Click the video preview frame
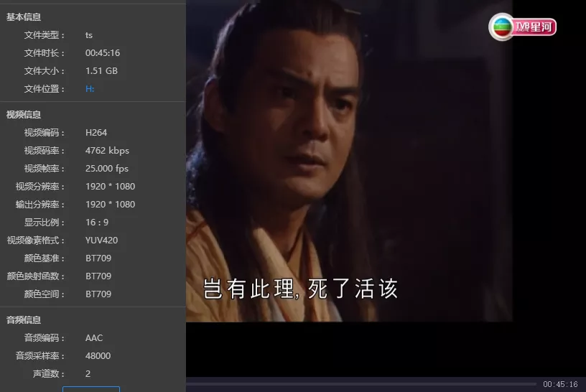This screenshot has height=392, width=586. pyautogui.click(x=349, y=161)
